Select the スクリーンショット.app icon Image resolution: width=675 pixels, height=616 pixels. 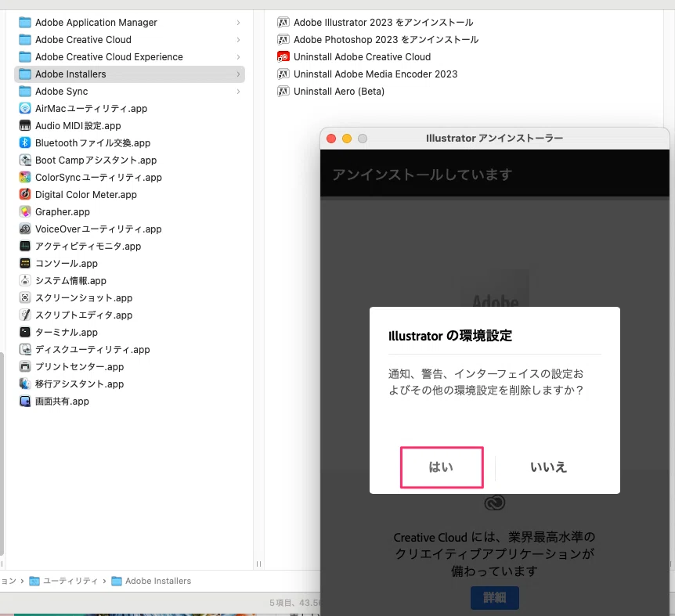(x=25, y=297)
